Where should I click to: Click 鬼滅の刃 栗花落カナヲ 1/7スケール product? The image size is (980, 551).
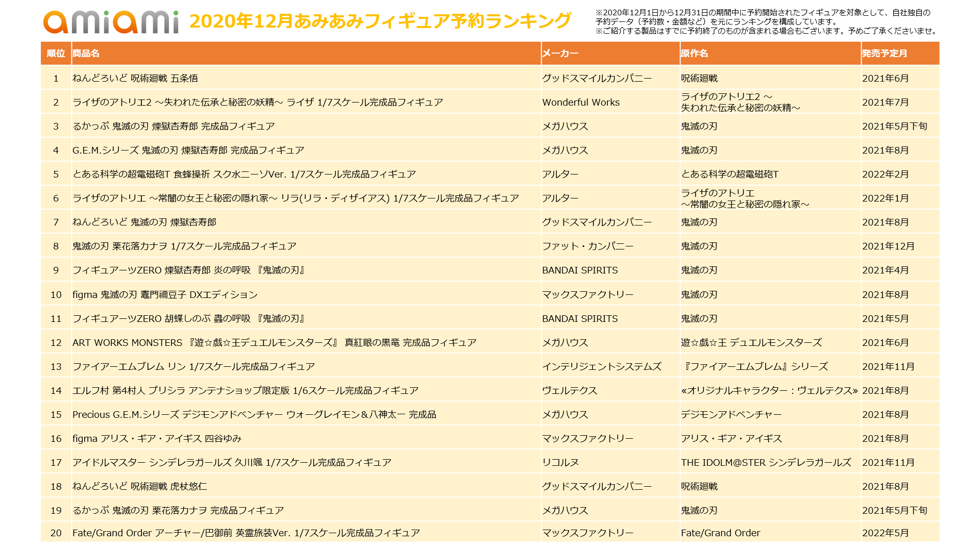(184, 246)
